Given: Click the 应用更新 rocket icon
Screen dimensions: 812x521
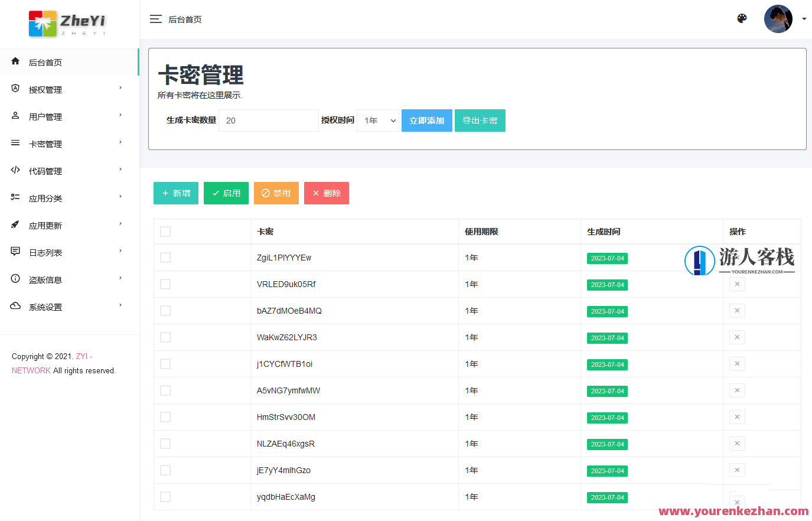Looking at the screenshot, I should (x=15, y=224).
